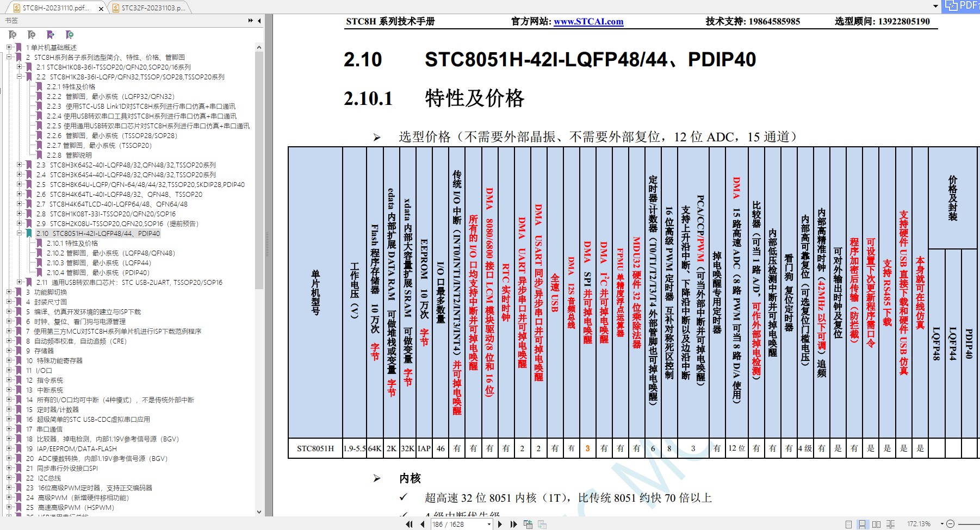Close the STC8H-20231110.pdf tab
The height and width of the screenshot is (530, 980).
(101, 9)
